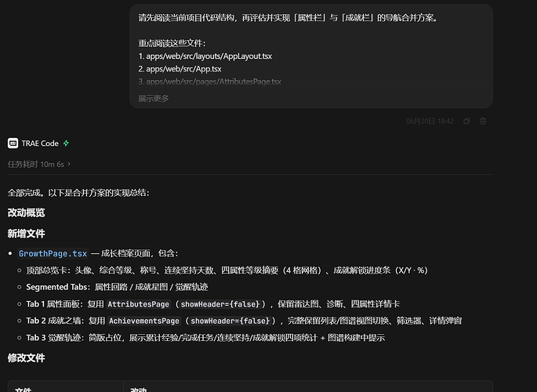Viewport: 537px width, 392px height.
Task: Click the TRAE Code logo icon
Action: (13, 143)
